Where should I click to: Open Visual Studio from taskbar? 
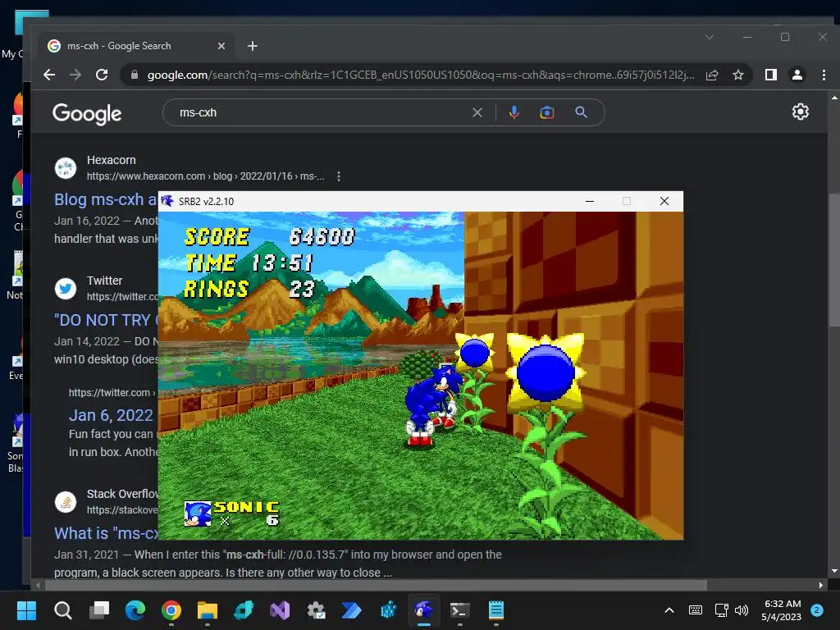click(280, 610)
